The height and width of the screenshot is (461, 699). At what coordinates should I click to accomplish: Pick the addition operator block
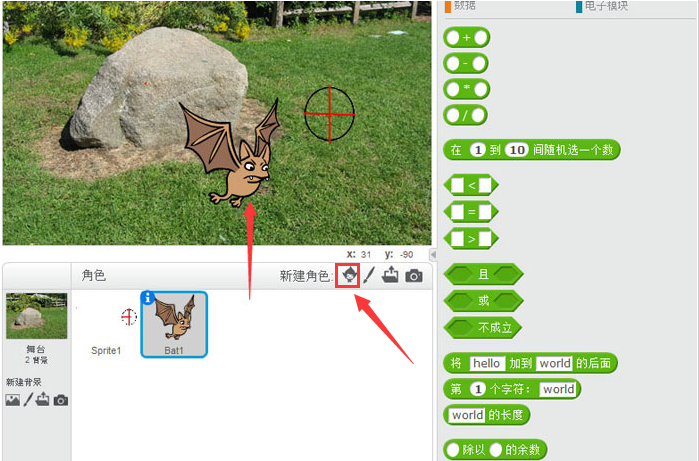coord(467,38)
